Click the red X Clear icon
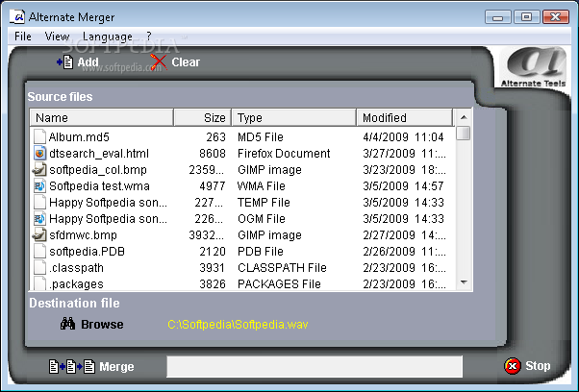Viewport: 579px width, 392px height. click(159, 61)
